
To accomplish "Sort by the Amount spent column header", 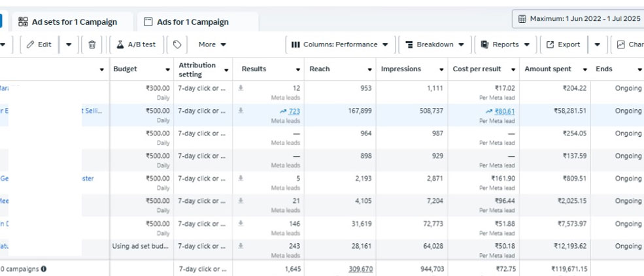I will click(548, 69).
